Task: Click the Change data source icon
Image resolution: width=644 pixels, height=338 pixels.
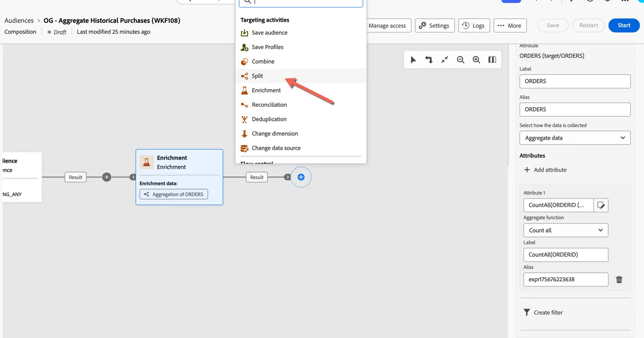Action: [x=244, y=148]
